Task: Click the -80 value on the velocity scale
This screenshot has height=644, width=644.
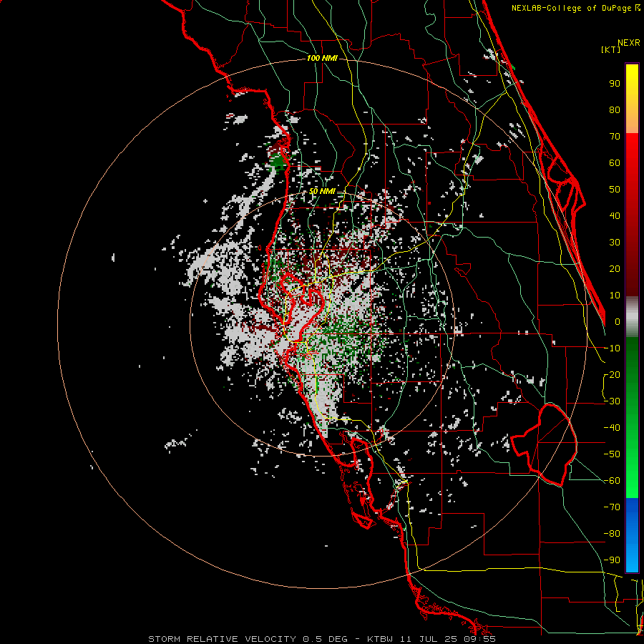Action: point(612,534)
